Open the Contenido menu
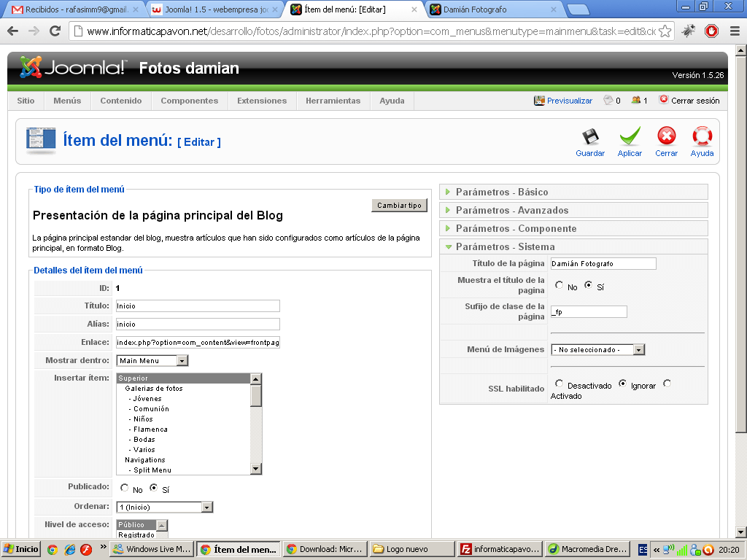The width and height of the screenshot is (747, 560). point(121,101)
